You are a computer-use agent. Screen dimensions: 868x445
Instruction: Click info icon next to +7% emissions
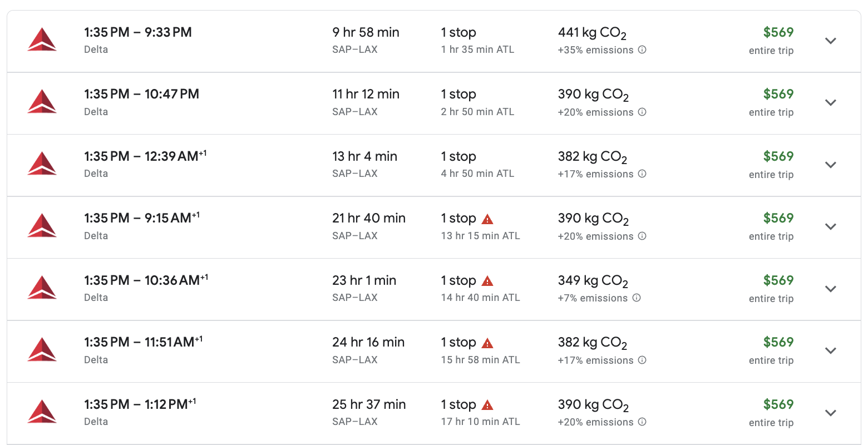tap(637, 298)
